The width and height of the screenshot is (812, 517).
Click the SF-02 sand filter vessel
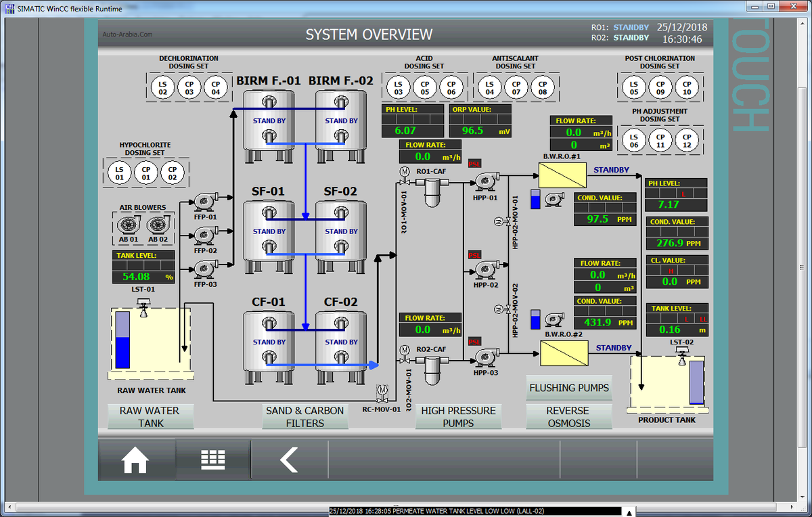340,236
